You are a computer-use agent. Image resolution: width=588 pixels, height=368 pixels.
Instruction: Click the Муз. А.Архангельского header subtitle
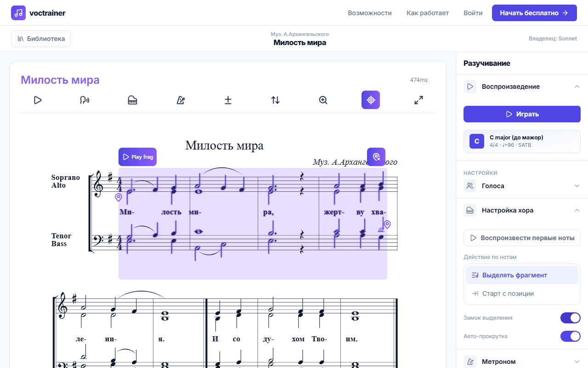pos(300,34)
